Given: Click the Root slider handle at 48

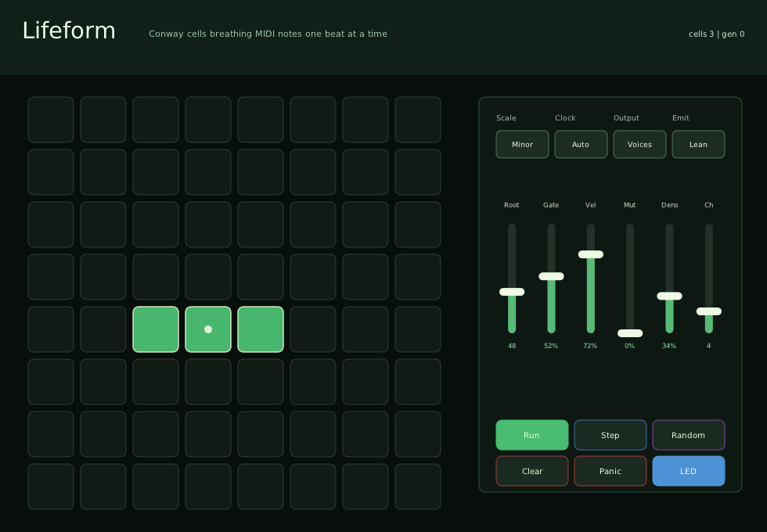Looking at the screenshot, I should tap(512, 292).
